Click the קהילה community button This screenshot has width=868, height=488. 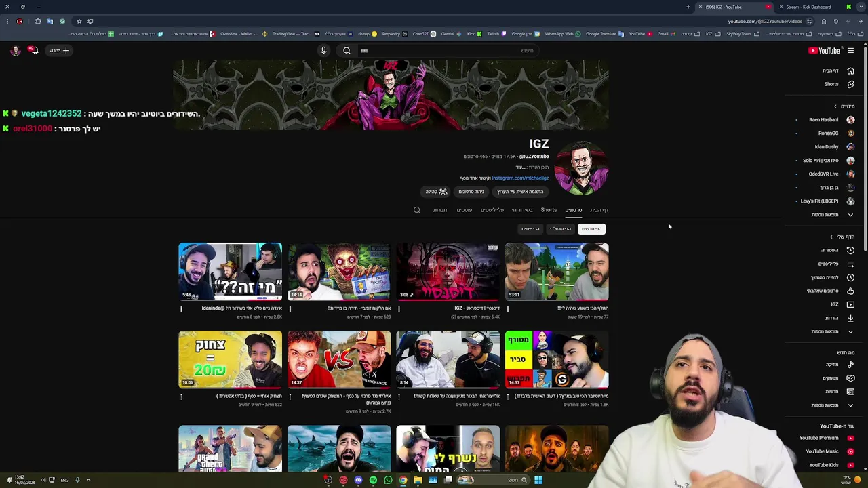(436, 192)
